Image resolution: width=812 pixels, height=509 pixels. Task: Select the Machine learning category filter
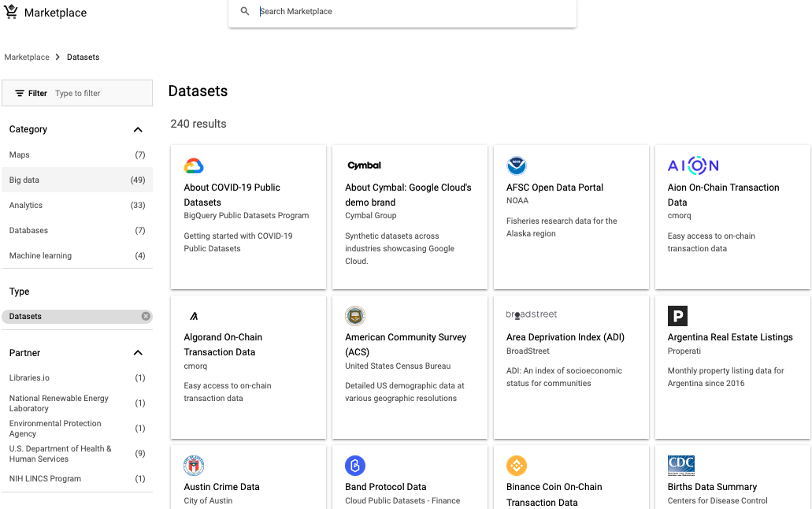pos(40,256)
